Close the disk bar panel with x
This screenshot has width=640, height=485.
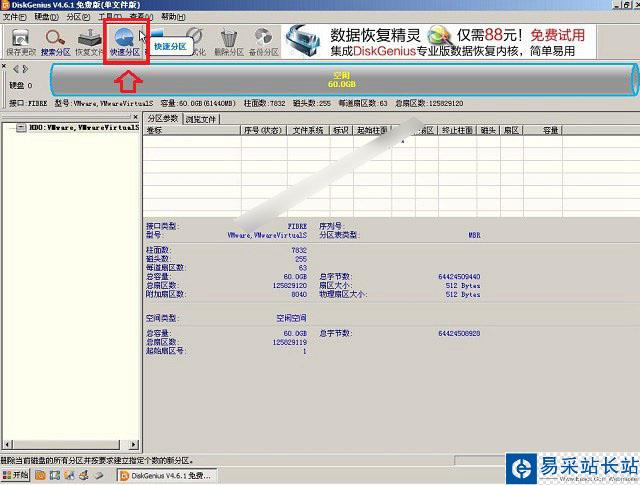tap(4, 66)
